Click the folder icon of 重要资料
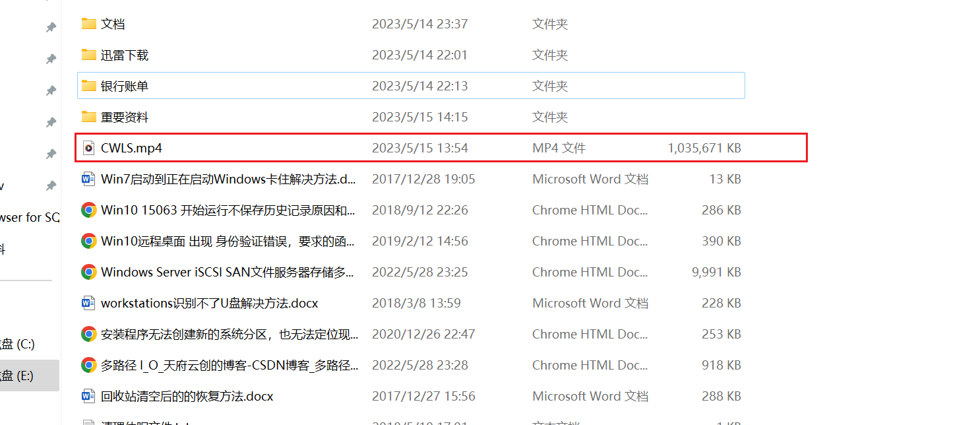The height and width of the screenshot is (425, 980). pyautogui.click(x=88, y=116)
